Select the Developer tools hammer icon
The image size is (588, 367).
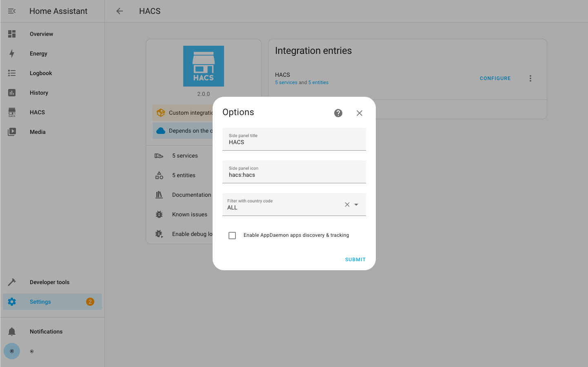pyautogui.click(x=12, y=282)
